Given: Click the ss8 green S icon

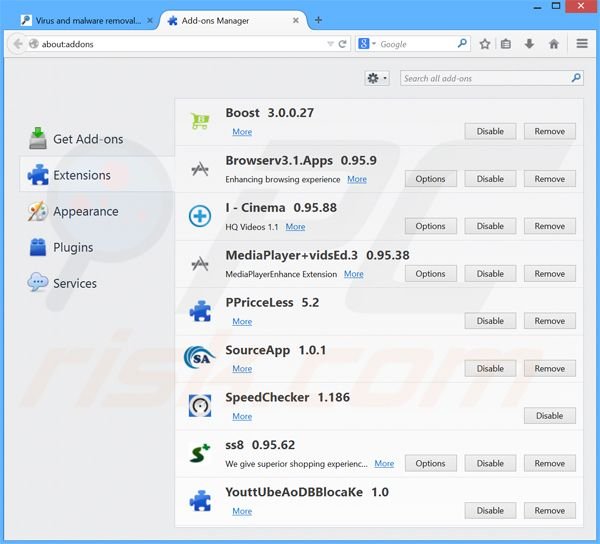Looking at the screenshot, I should pyautogui.click(x=200, y=453).
